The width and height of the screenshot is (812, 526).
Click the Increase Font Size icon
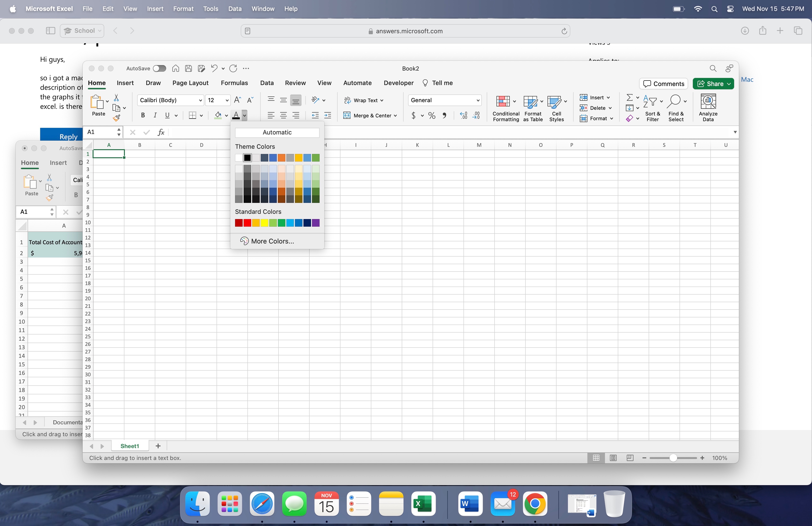click(x=238, y=100)
